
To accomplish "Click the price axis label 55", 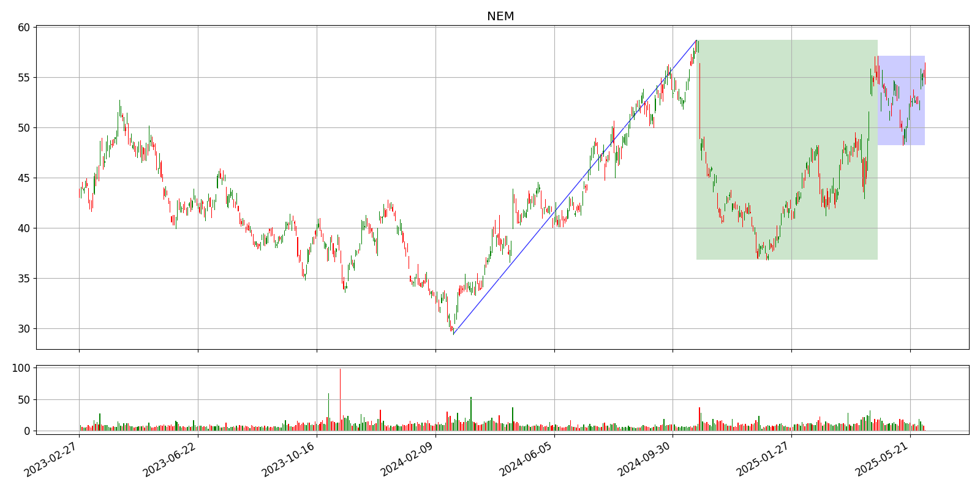I will click(x=24, y=78).
